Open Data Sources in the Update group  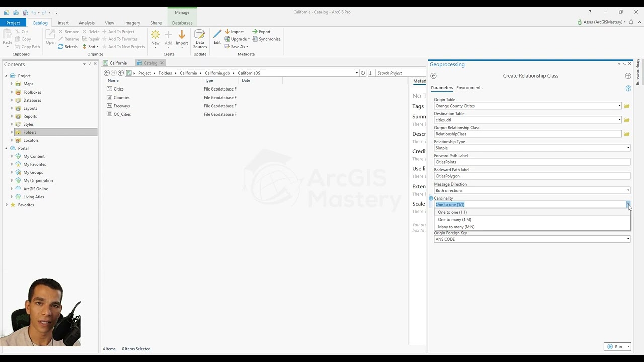(x=200, y=39)
